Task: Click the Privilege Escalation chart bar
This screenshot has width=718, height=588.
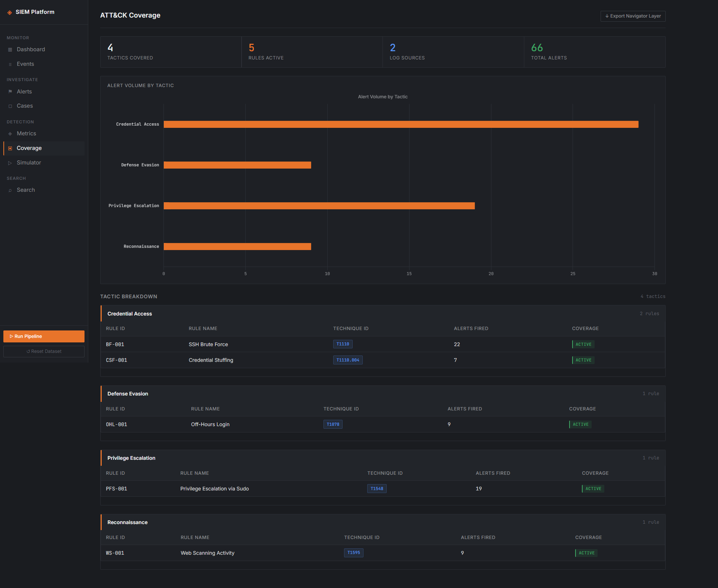Action: (319, 206)
